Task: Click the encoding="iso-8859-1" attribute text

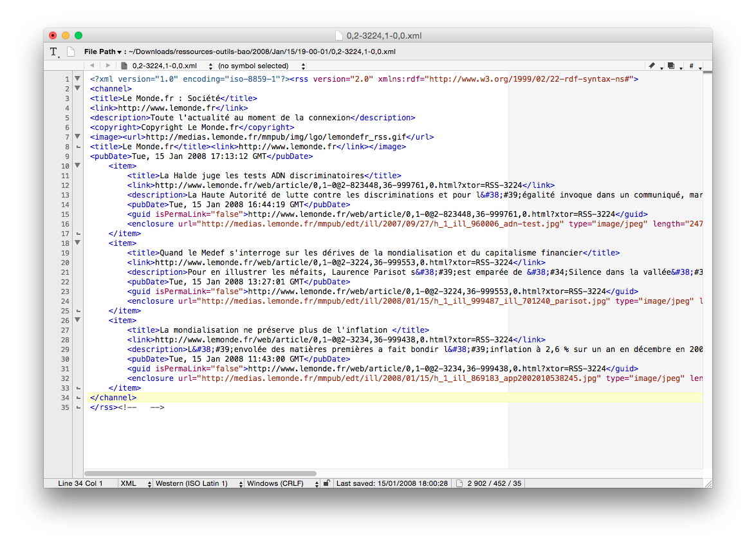Action: (x=232, y=79)
